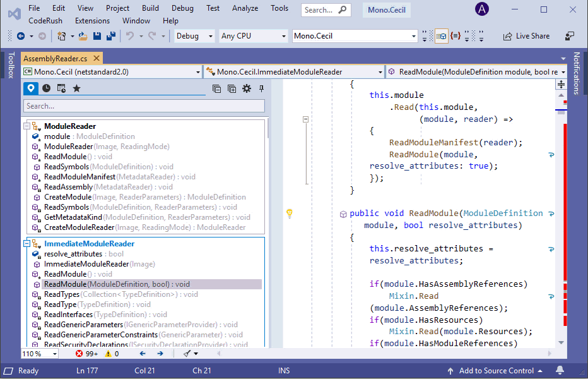Image resolution: width=588 pixels, height=379 pixels.
Task: Toggle the pin icon on the members panel
Action: click(x=261, y=88)
